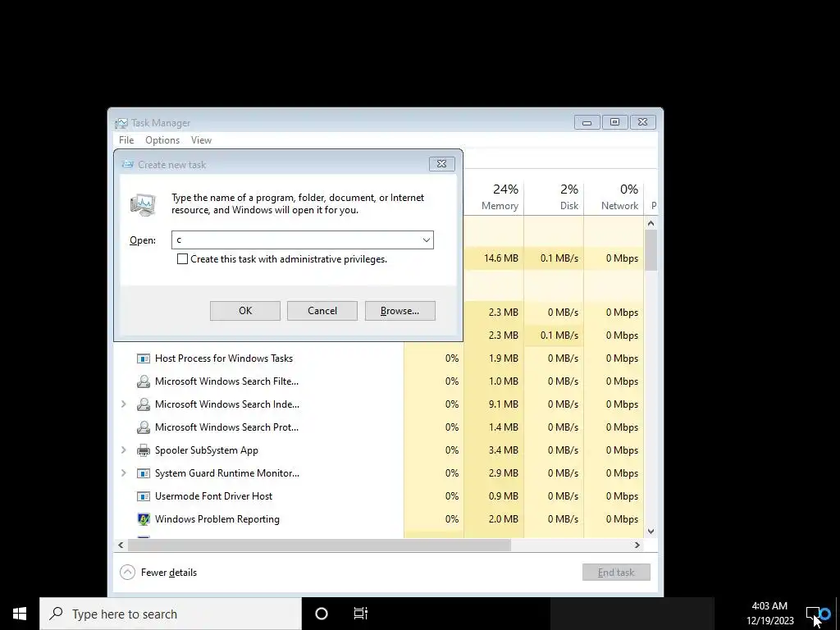This screenshot has width=840, height=630.
Task: Select Usermode Font Driver Host row
Action: click(x=379, y=496)
